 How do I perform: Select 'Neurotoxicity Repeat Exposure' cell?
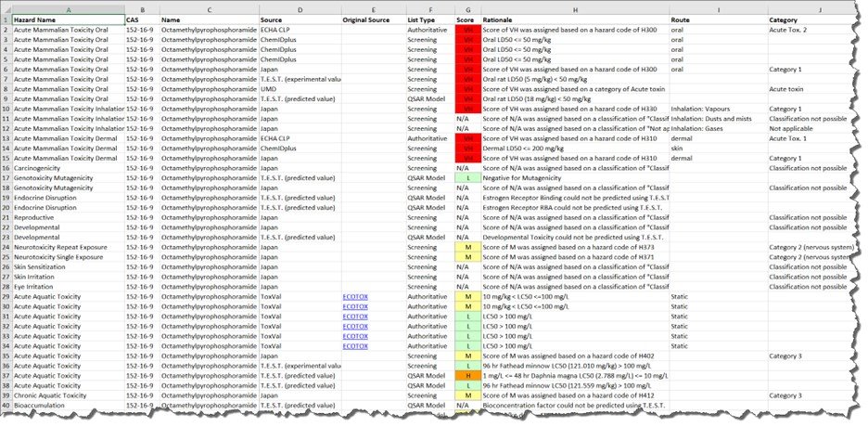(x=69, y=248)
